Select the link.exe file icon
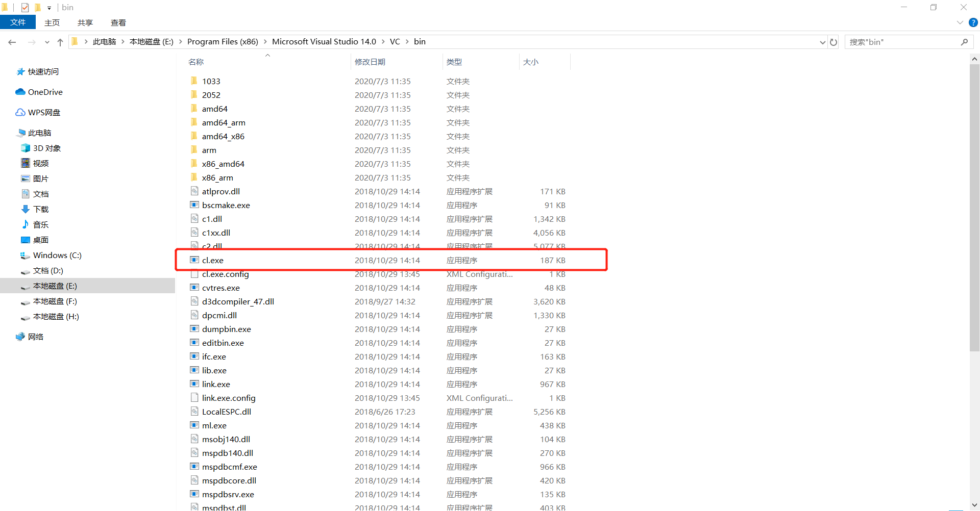This screenshot has width=980, height=511. click(194, 384)
